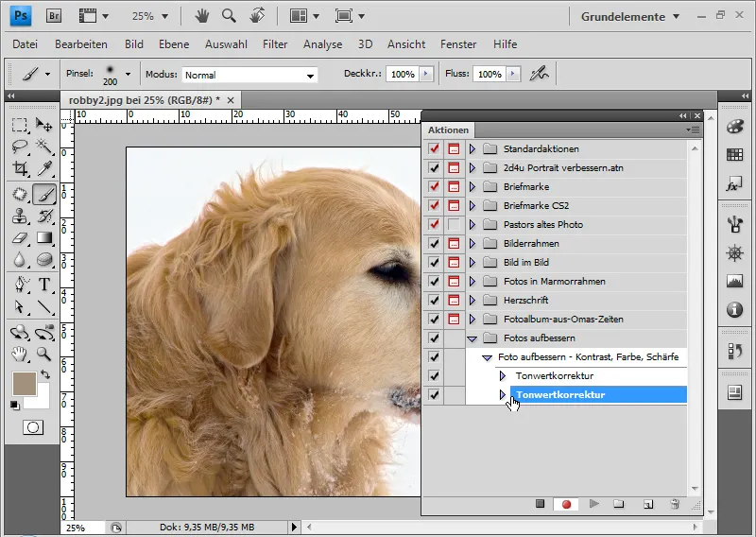This screenshot has height=537, width=756.
Task: Expand the Standardaktionen set
Action: point(472,149)
